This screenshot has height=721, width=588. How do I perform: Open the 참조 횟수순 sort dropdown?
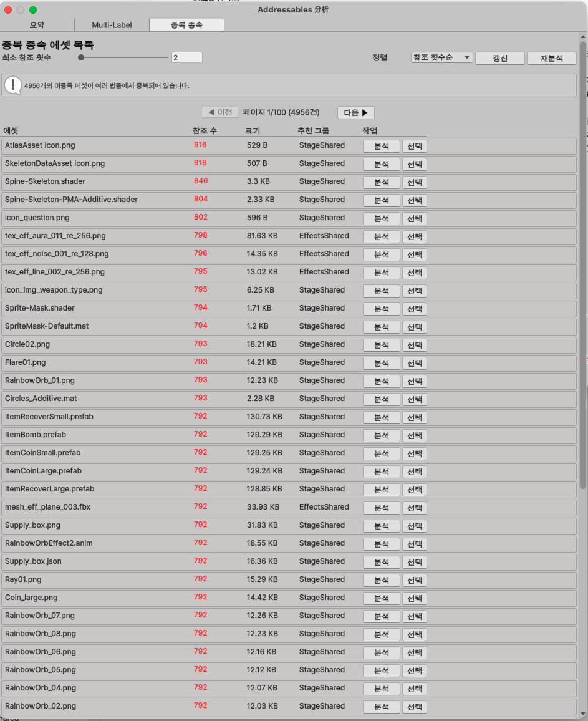(441, 57)
